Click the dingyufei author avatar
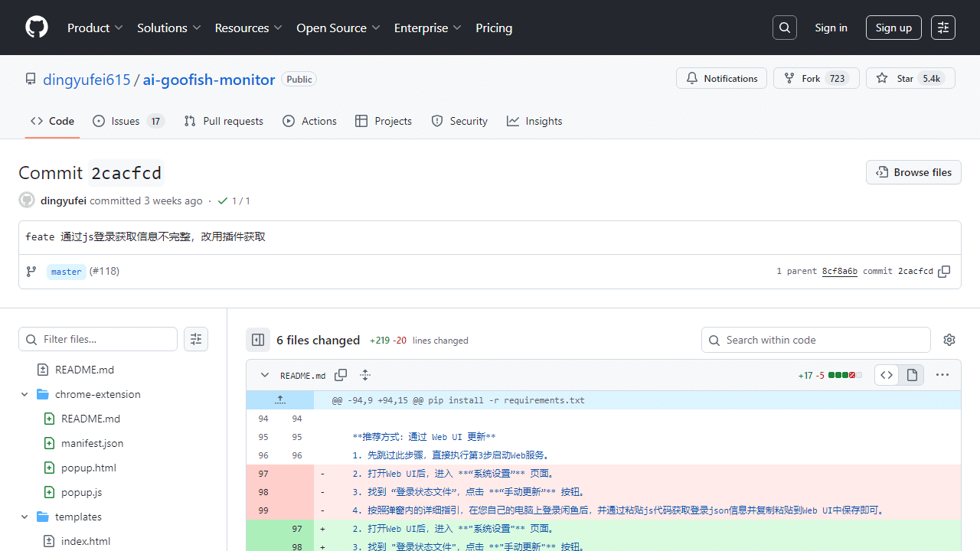This screenshot has height=551, width=980. (x=27, y=201)
